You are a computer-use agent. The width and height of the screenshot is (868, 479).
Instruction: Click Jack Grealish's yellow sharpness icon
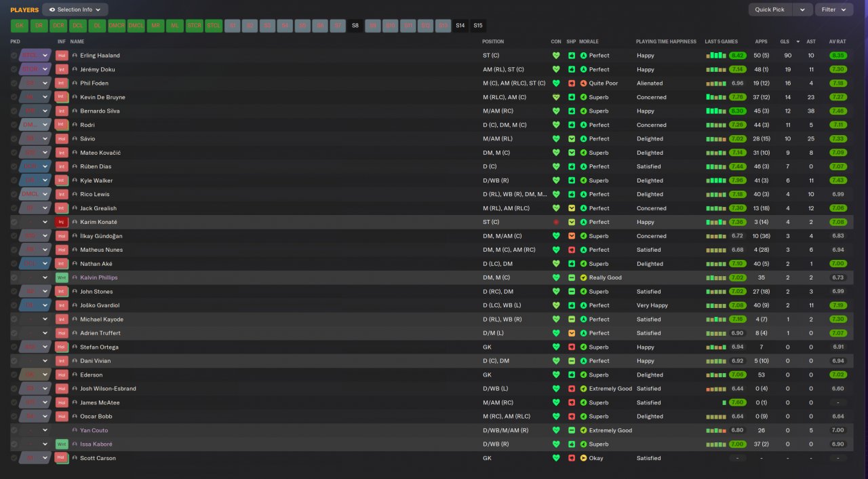tap(572, 208)
